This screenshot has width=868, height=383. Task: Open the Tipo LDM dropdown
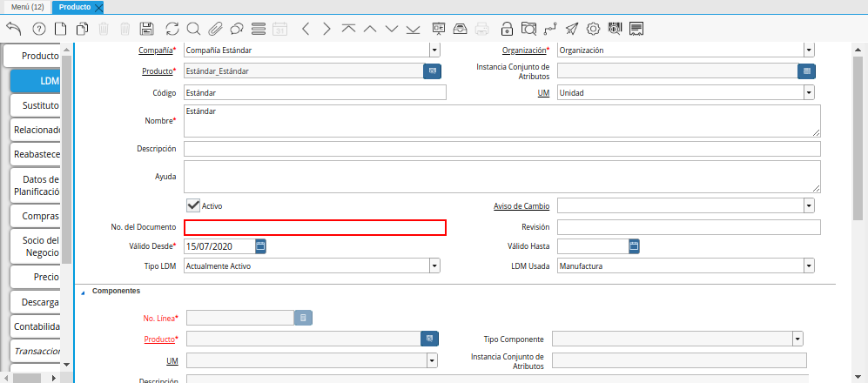[434, 266]
